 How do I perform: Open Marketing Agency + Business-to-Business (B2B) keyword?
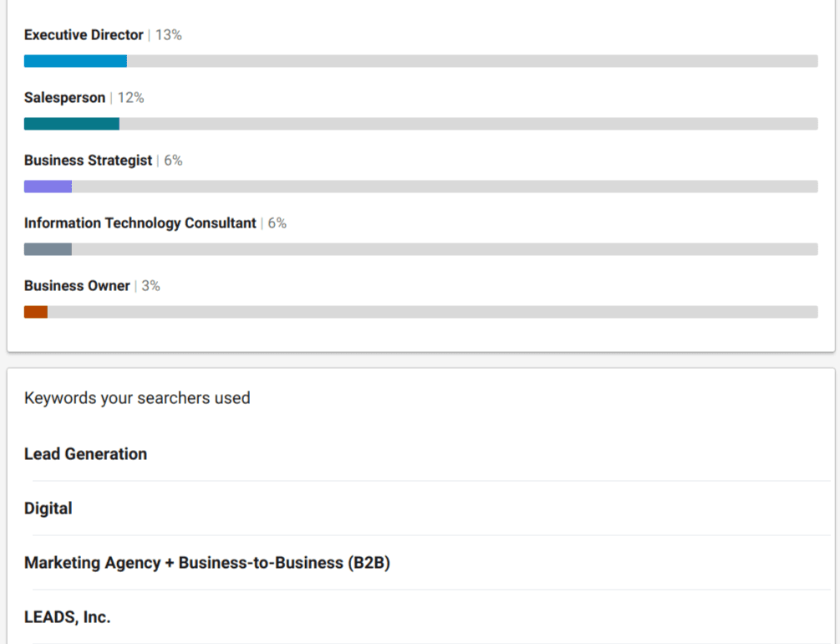click(x=206, y=563)
